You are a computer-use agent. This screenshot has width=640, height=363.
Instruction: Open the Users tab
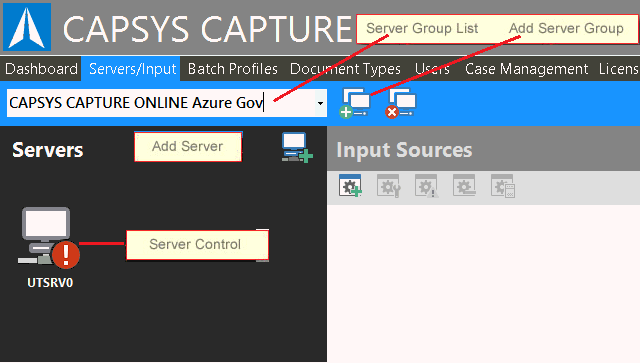coord(433,69)
